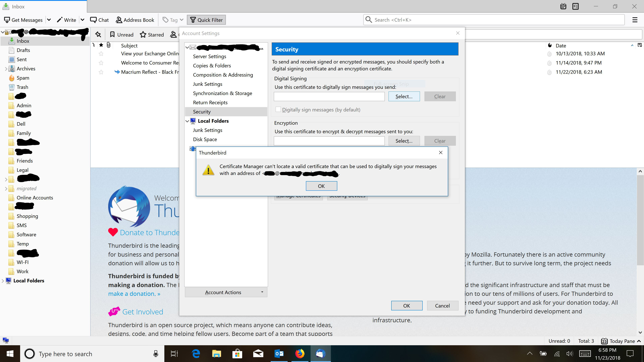Click the make a donation link
The height and width of the screenshot is (362, 644).
(x=134, y=294)
